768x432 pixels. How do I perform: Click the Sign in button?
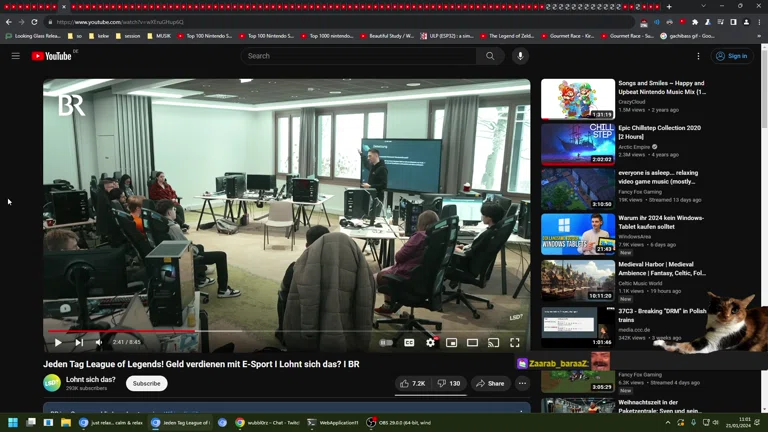pyautogui.click(x=732, y=56)
